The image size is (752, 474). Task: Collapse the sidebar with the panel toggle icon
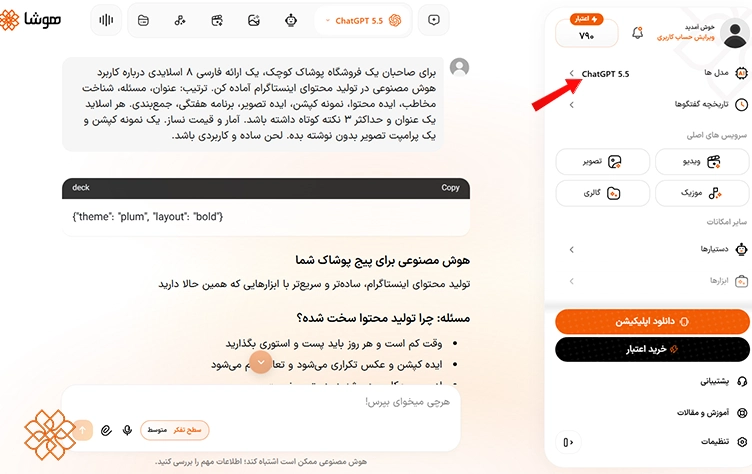[568, 442]
